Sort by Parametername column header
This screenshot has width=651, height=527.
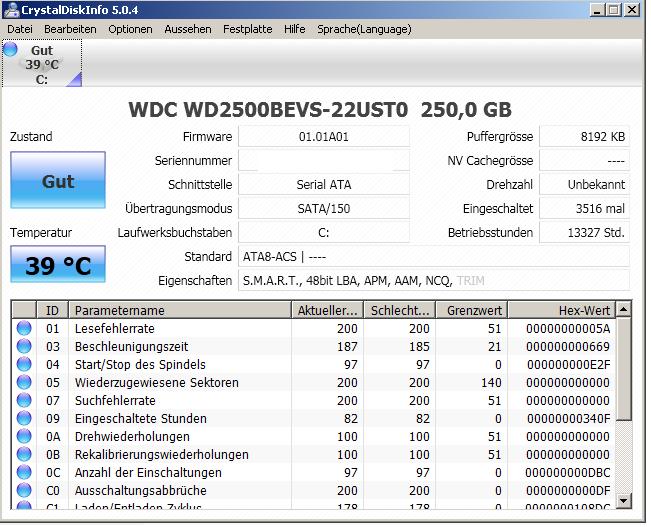click(x=180, y=310)
